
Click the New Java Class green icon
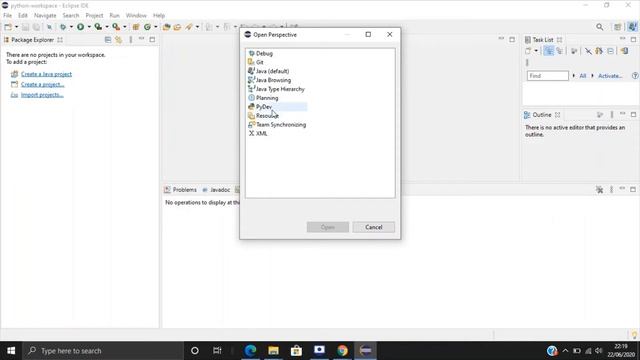147,27
